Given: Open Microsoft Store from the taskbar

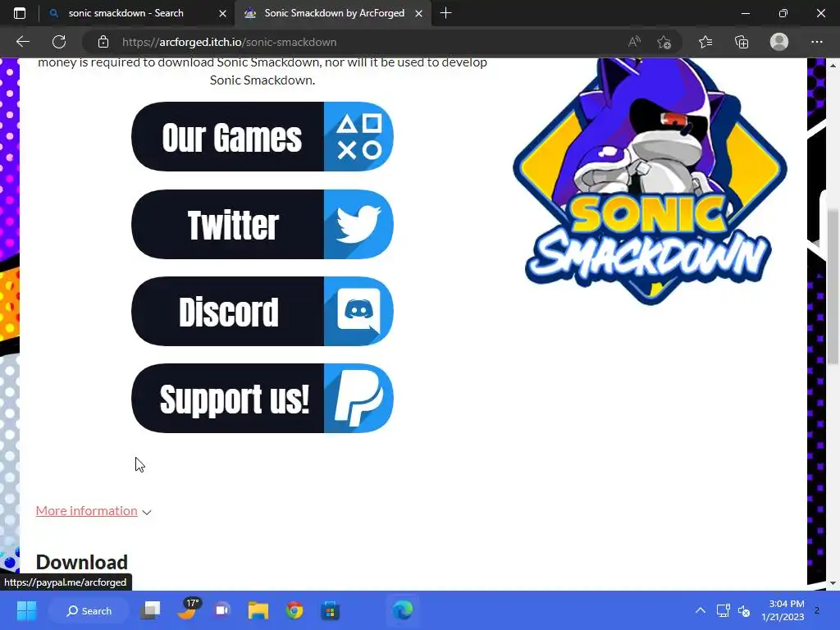Looking at the screenshot, I should click(330, 610).
